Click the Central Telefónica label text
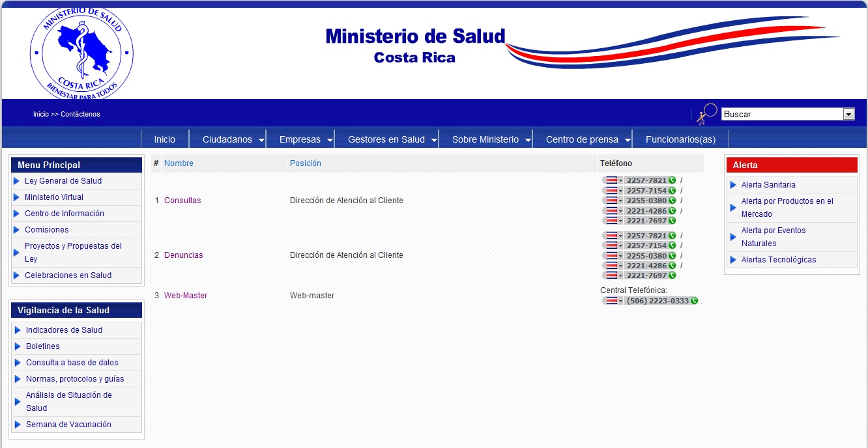Screen dimensions: 868x448 point(633,290)
